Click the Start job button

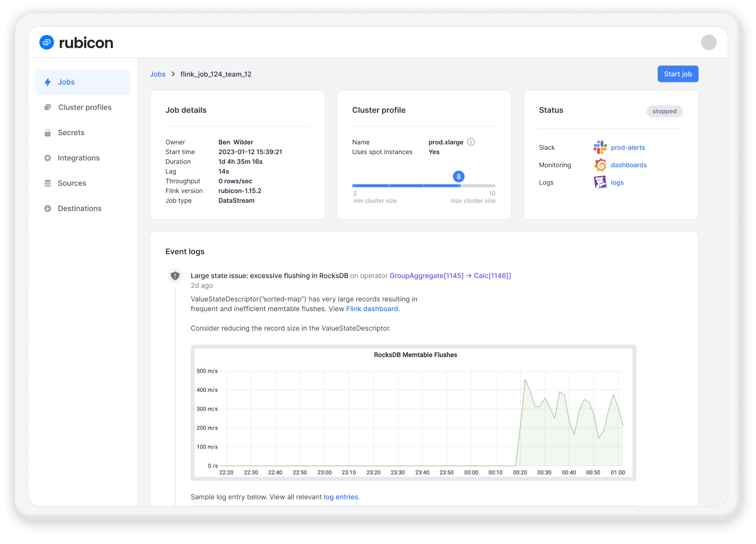(678, 74)
